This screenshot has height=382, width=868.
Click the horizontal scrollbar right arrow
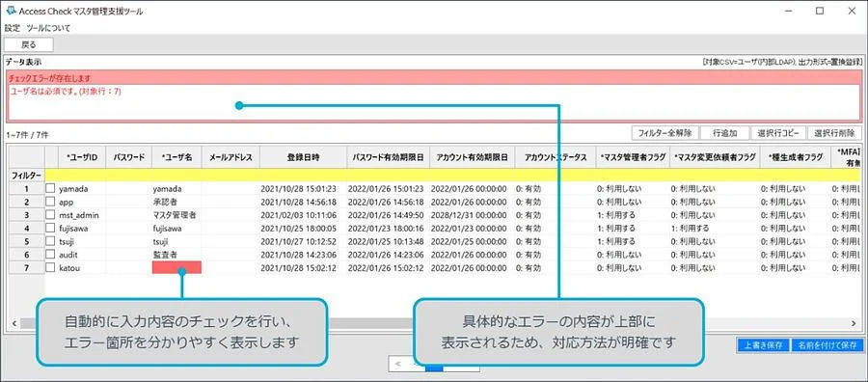tap(854, 323)
